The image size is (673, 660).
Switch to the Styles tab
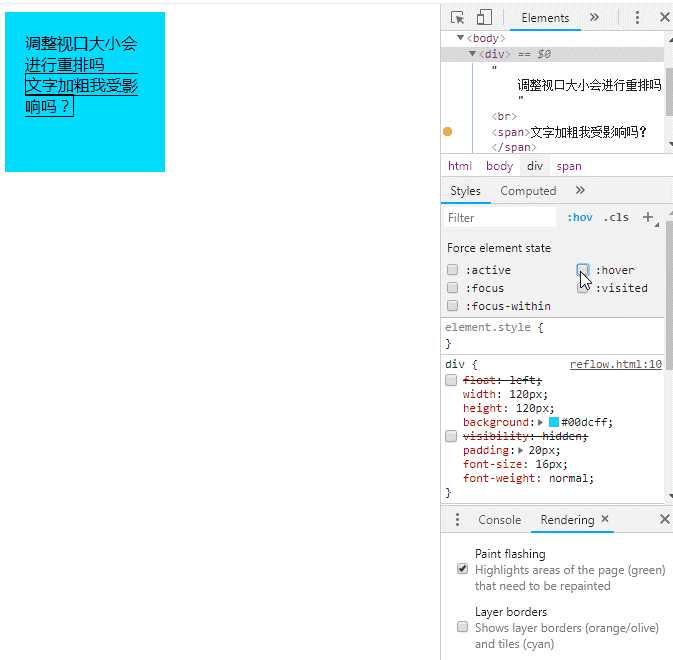point(465,191)
